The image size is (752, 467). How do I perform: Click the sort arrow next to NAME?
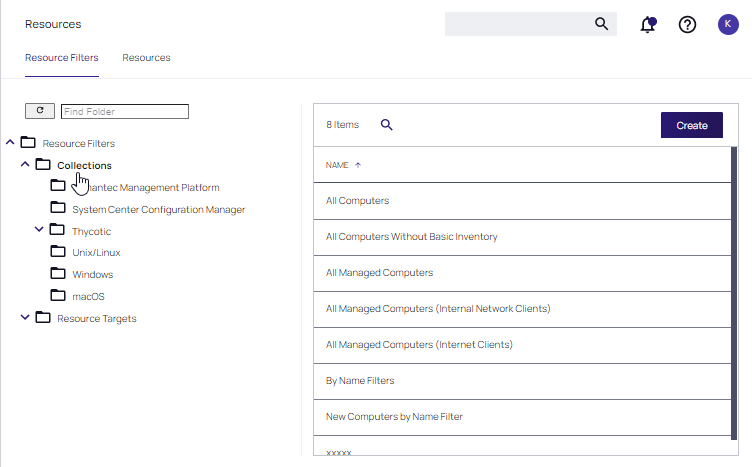click(358, 165)
